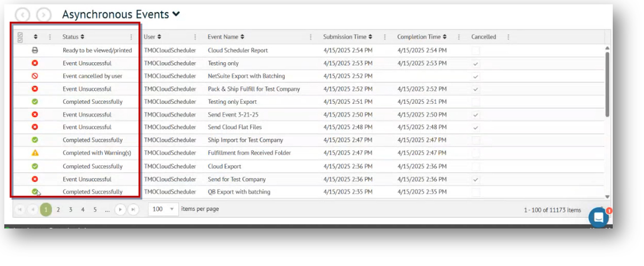Click the warning triangle icon for Fulfillment row

pos(35,153)
